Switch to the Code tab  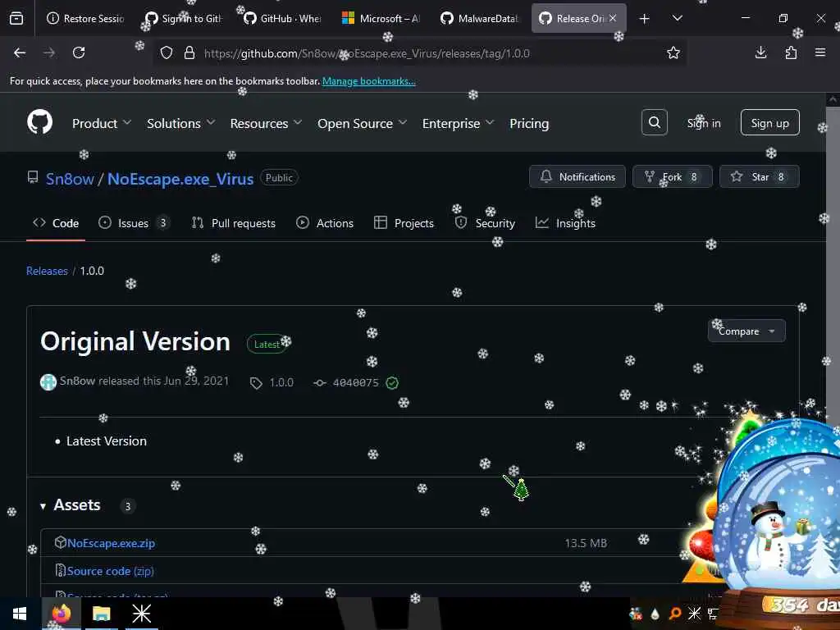56,223
